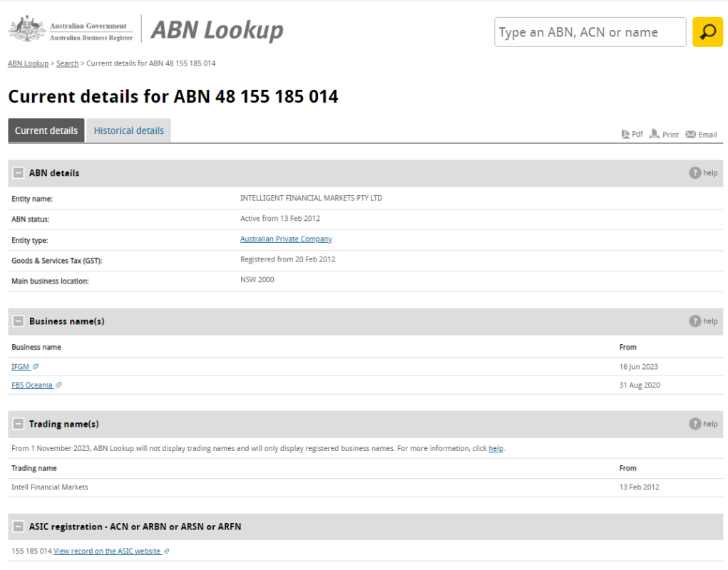Click the ABN Lookup breadcrumb link
The image size is (728, 570).
(28, 63)
